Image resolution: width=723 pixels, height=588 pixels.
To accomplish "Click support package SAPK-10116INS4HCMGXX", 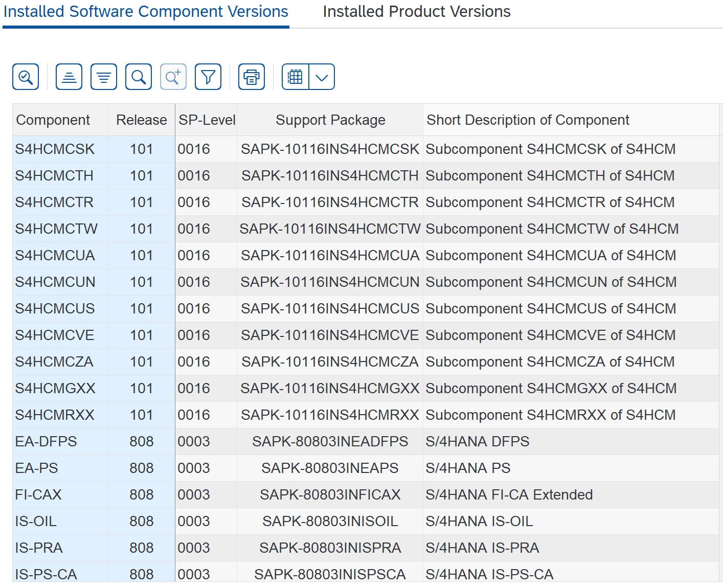I will click(330, 388).
